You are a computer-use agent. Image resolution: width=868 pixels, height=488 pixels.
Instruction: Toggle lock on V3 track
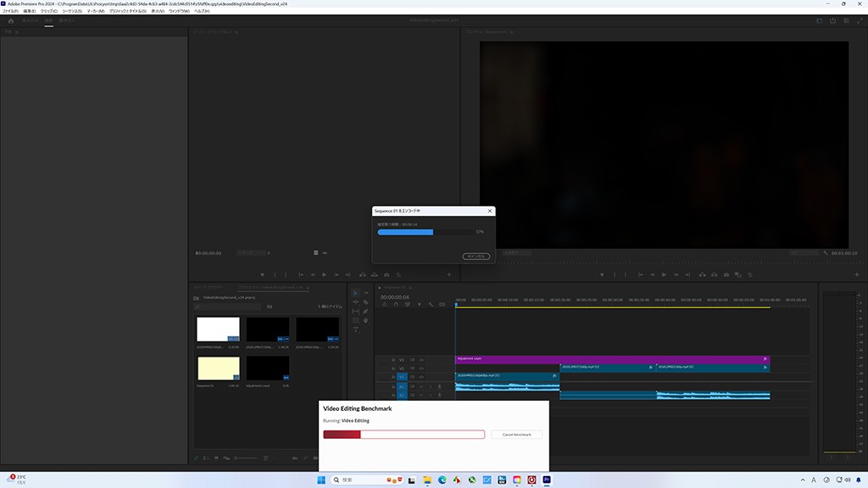(393, 359)
